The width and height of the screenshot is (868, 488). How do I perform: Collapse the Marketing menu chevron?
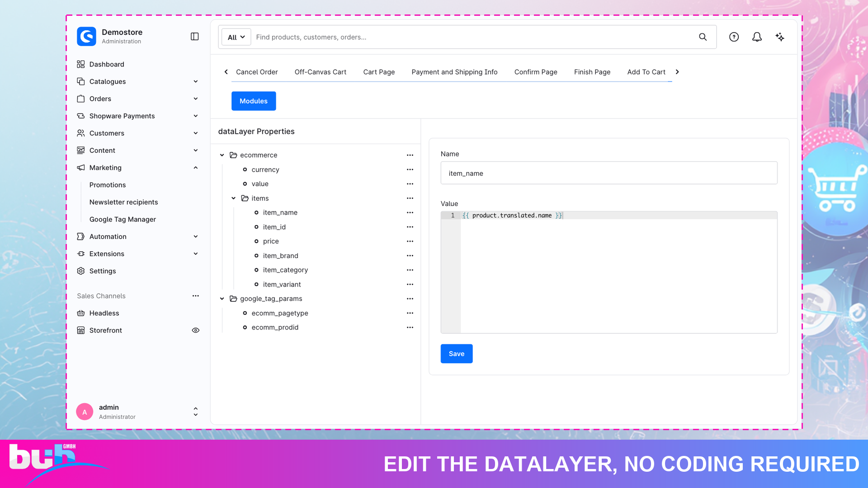pos(196,168)
